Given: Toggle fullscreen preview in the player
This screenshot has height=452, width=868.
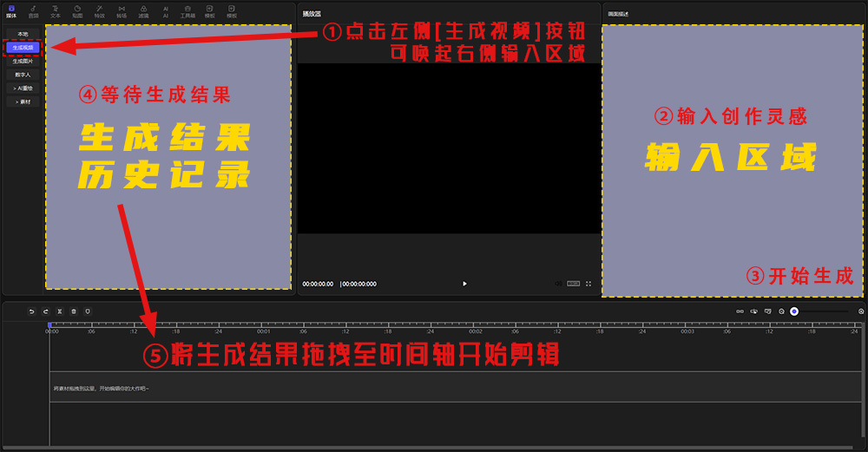Looking at the screenshot, I should [589, 284].
